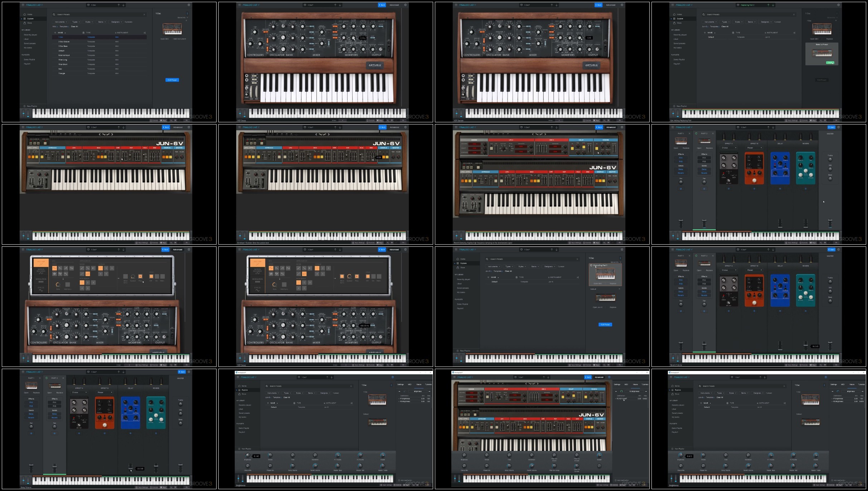This screenshot has height=491, width=868.
Task: Open Tutorials tab where Brightness reads 0.612
Action: click(x=862, y=384)
